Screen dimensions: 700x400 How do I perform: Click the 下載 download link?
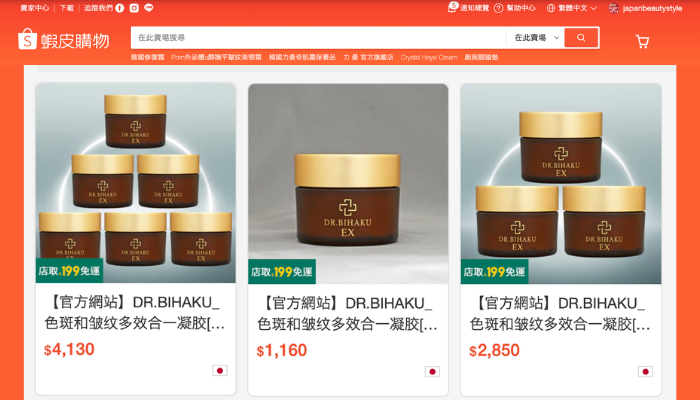[67, 8]
